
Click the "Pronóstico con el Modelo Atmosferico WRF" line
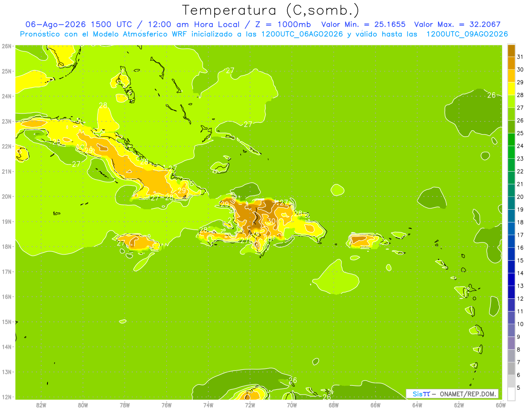click(x=104, y=34)
